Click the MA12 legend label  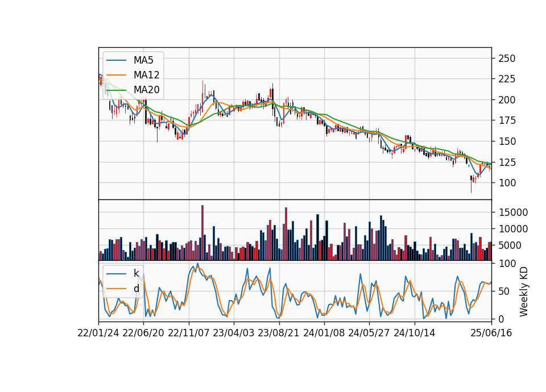pos(147,75)
